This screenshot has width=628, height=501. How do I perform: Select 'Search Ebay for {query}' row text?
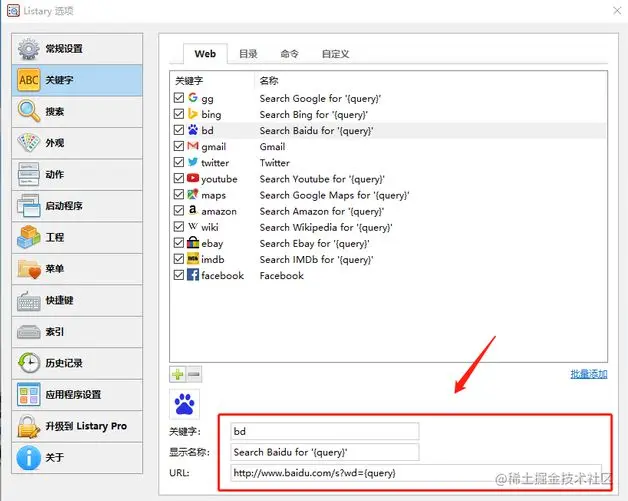314,243
